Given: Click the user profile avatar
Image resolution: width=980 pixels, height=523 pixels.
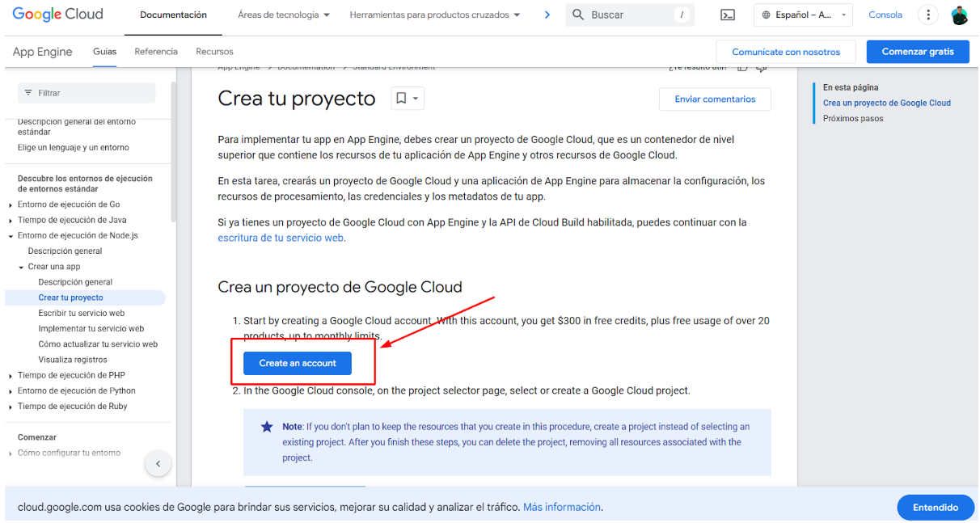Looking at the screenshot, I should coord(959,15).
